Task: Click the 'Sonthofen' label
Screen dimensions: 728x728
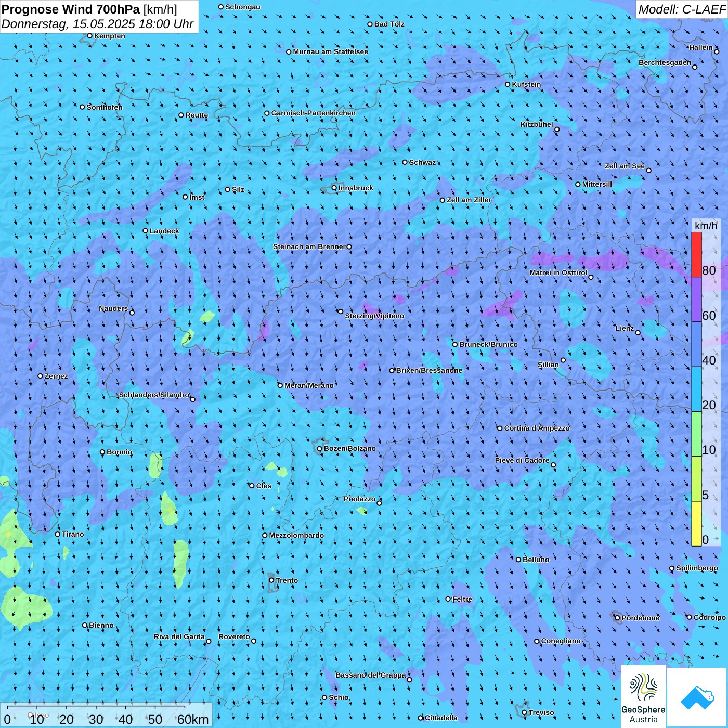Action: pyautogui.click(x=105, y=107)
